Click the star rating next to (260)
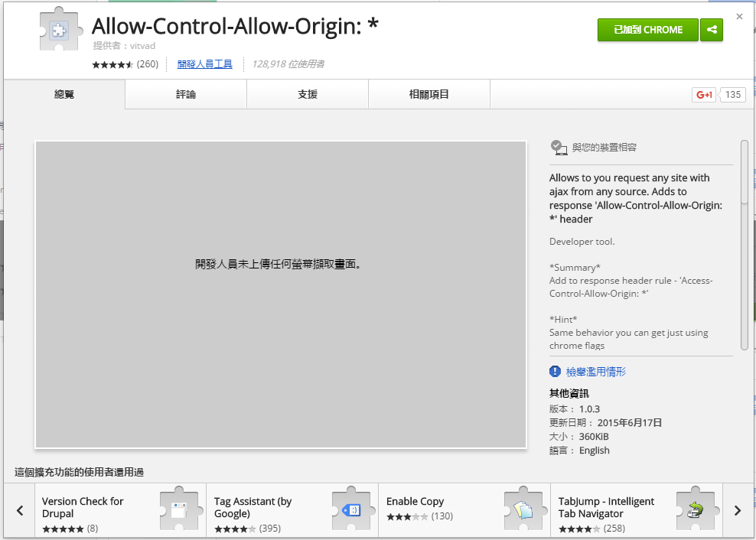The image size is (756, 540). tap(112, 64)
